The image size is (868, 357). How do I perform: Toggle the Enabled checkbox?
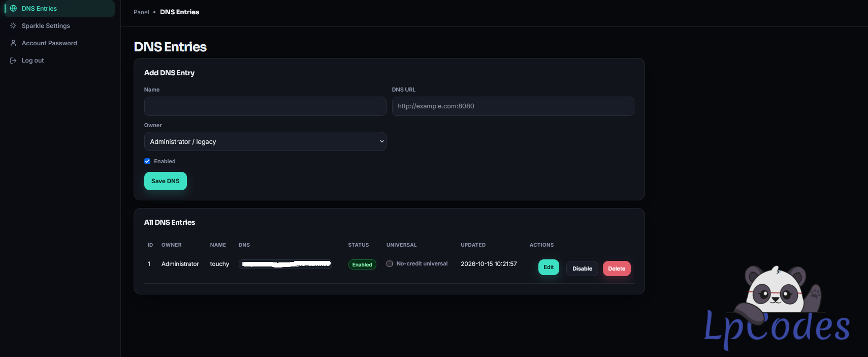147,161
